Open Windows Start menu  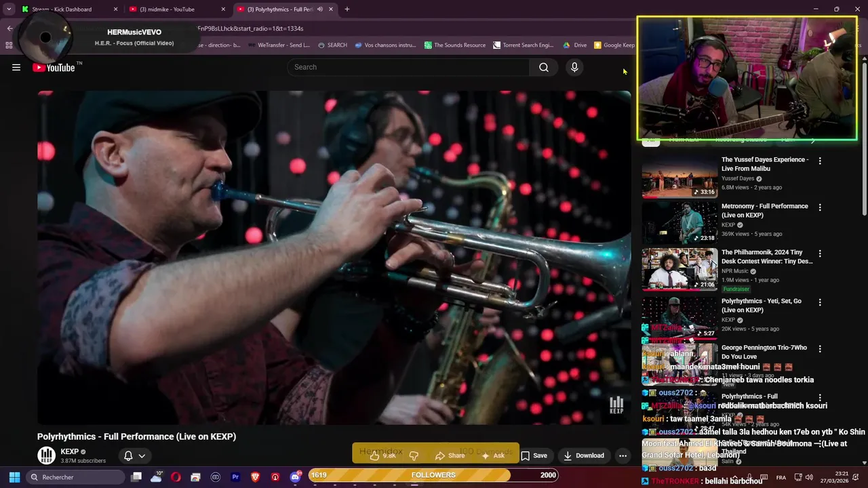14,477
